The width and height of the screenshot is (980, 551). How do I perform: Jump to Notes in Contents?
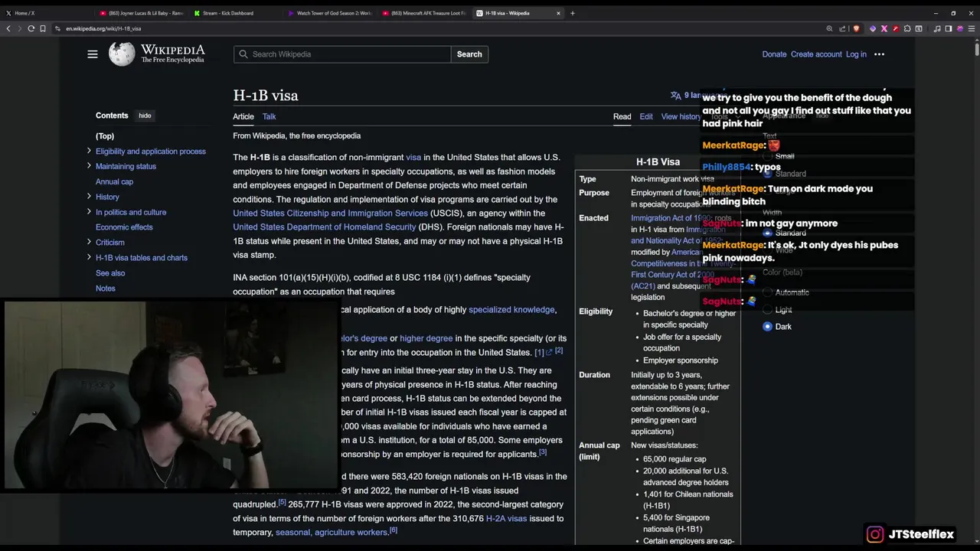tap(106, 288)
